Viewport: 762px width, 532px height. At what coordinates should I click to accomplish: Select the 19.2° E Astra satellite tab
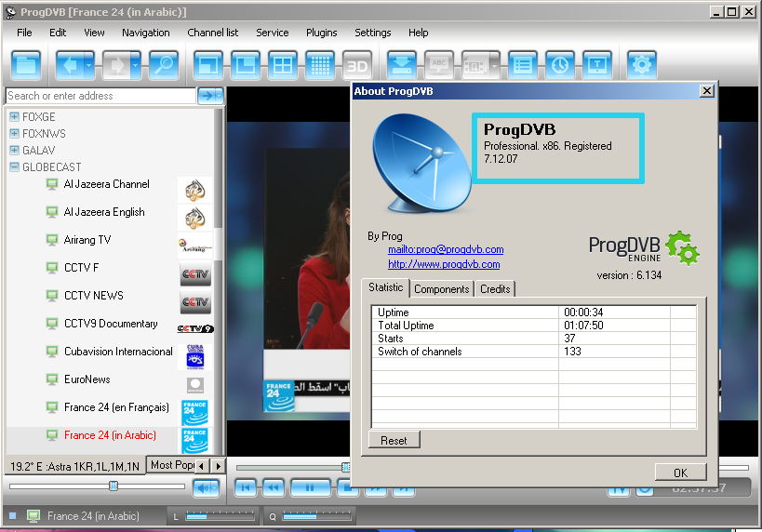(74, 466)
